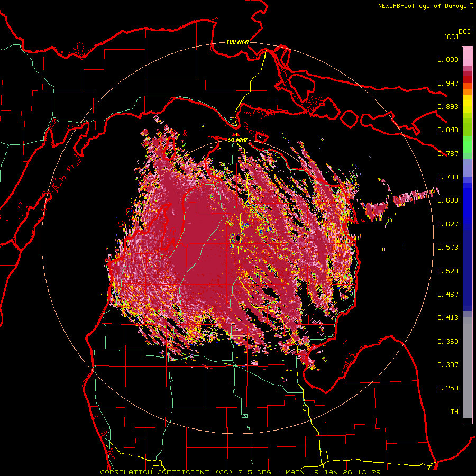This screenshot has width=476, height=476.
Task: Click the 100 NMI range ring label
Action: [237, 42]
